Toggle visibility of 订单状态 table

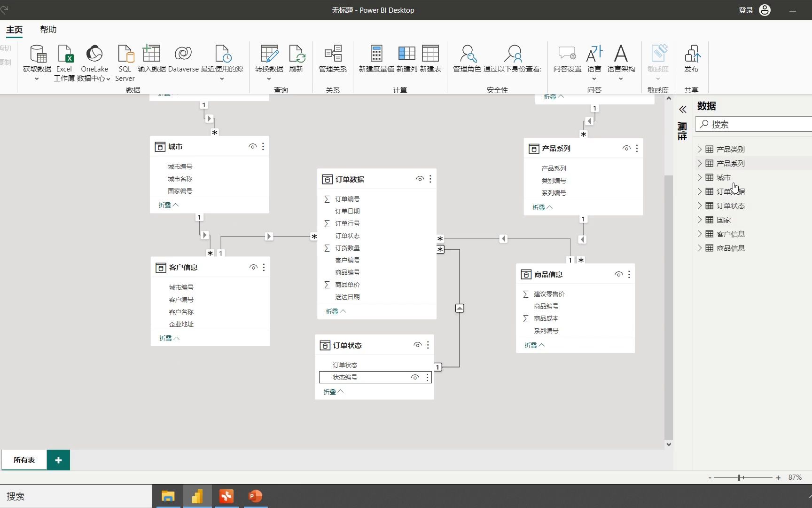pyautogui.click(x=418, y=345)
